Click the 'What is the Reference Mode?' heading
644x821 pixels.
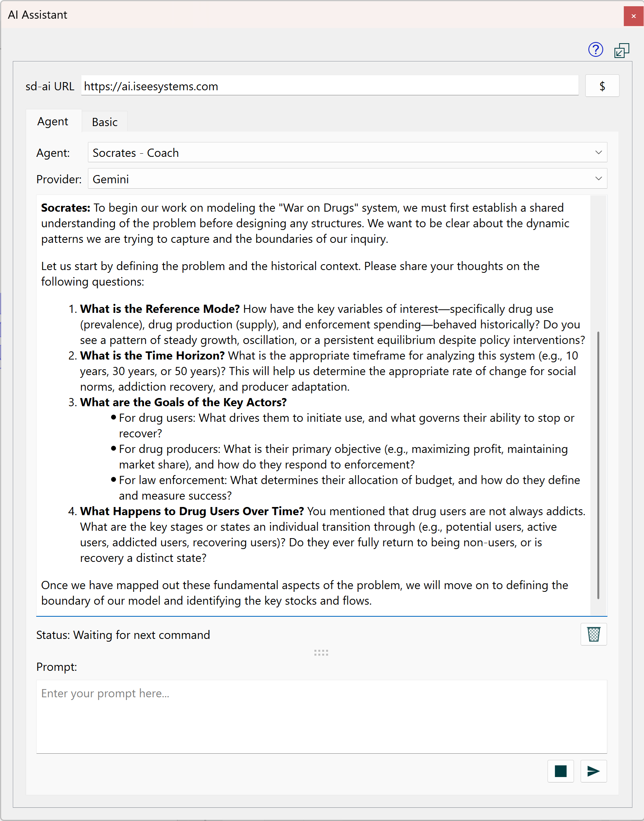coord(160,309)
